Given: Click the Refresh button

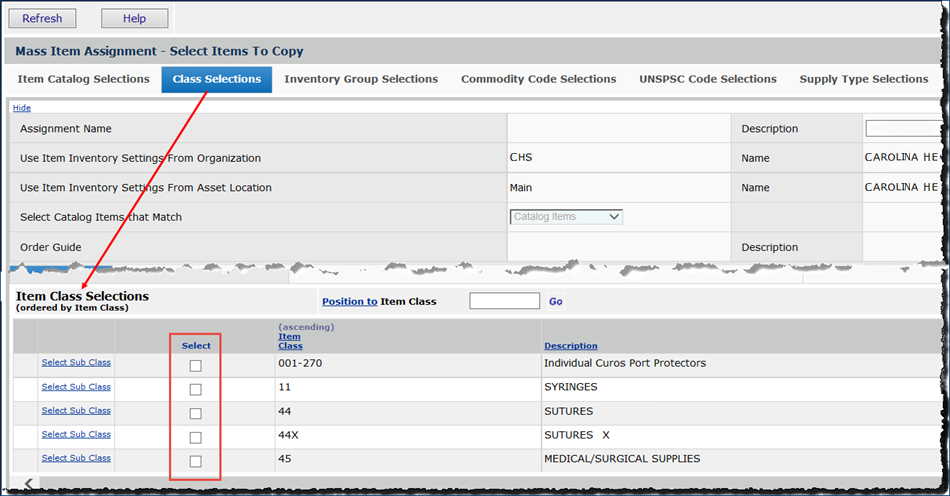Looking at the screenshot, I should 42,18.
